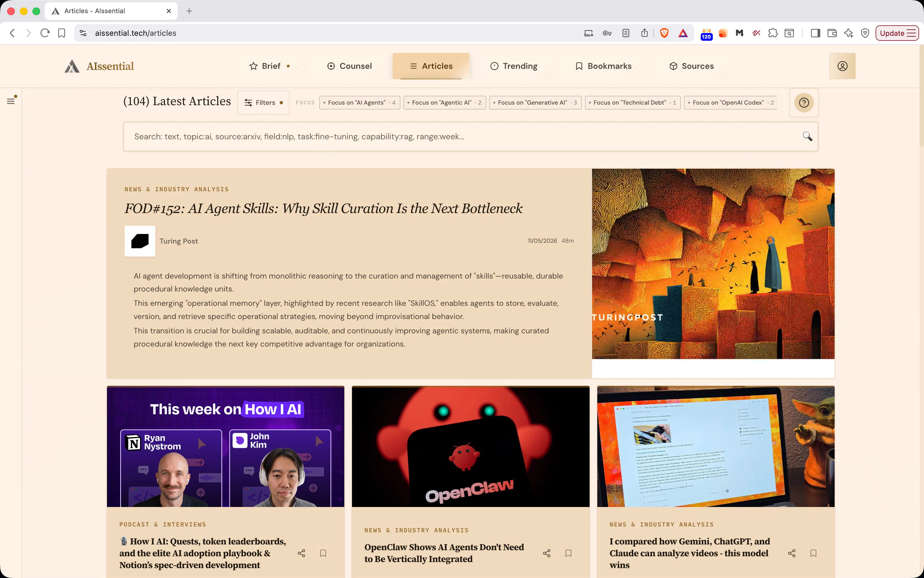
Task: Open the How I AI Quests article title
Action: [203, 553]
